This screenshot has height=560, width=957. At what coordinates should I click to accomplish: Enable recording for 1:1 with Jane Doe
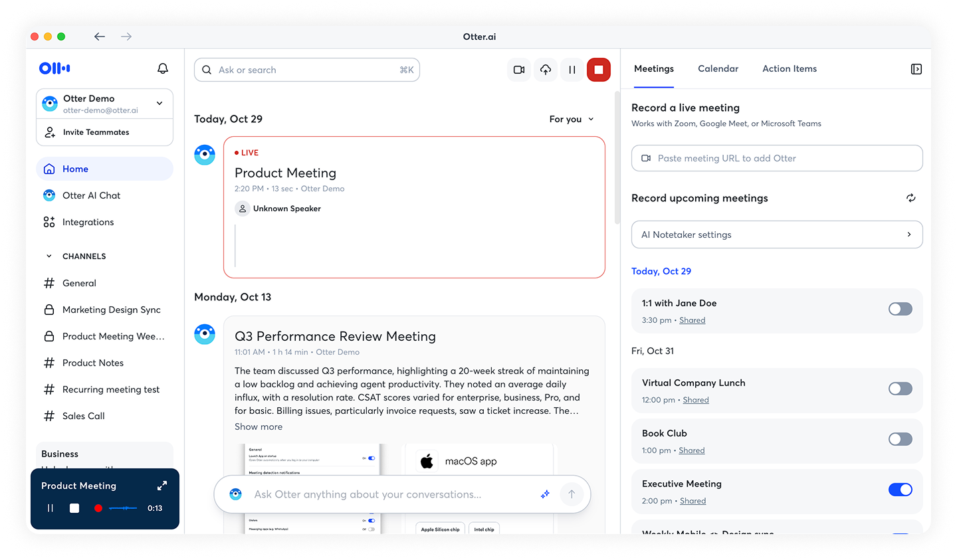[x=901, y=309]
